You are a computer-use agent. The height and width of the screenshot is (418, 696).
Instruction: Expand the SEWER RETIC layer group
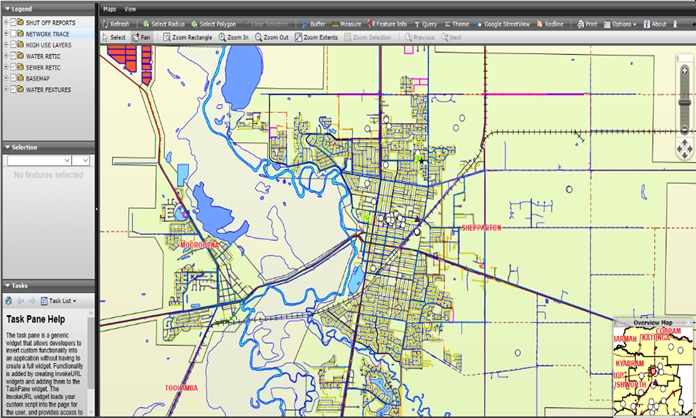coord(6,67)
